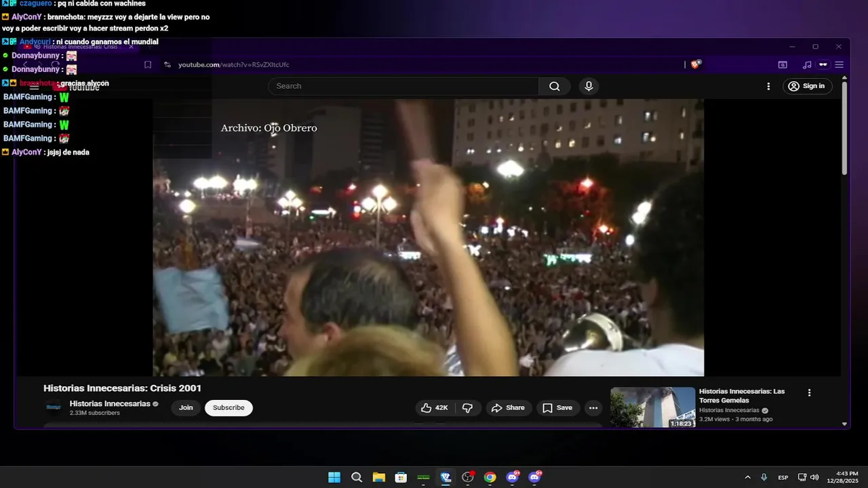
Task: Click the scrollbar up arrow
Action: (x=844, y=79)
